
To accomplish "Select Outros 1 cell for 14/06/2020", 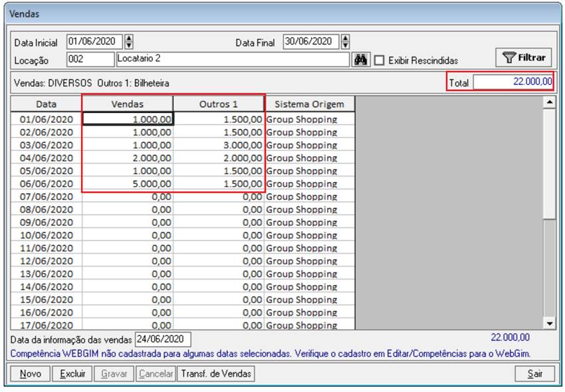I will coord(219,287).
